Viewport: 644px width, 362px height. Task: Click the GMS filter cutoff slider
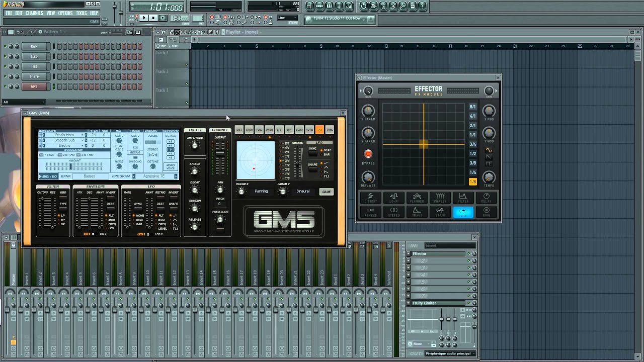(43, 212)
